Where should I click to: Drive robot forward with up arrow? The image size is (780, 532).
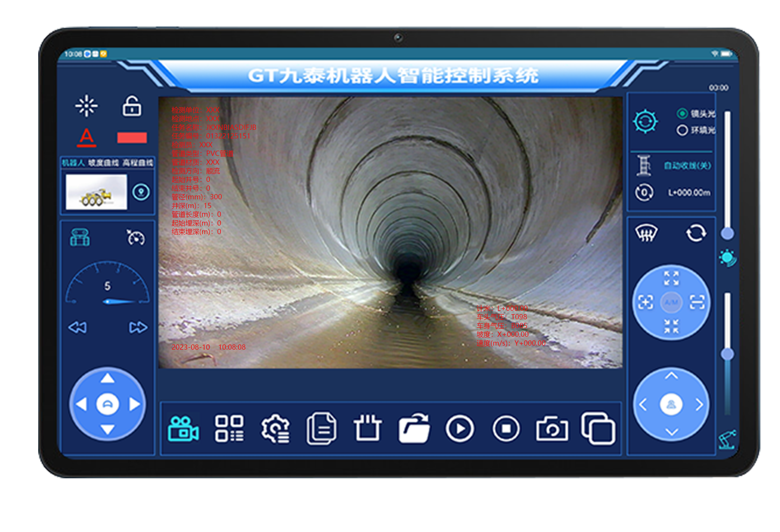click(x=107, y=378)
